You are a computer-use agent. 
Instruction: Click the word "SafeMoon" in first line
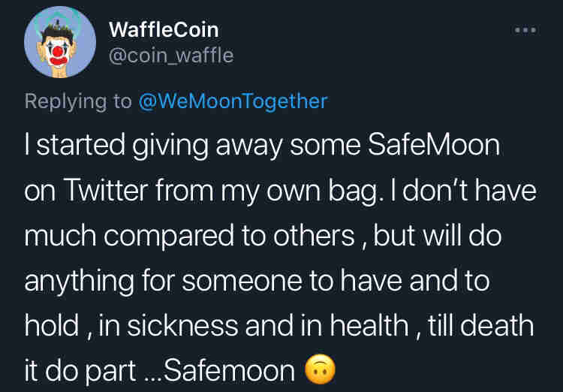[x=434, y=145]
